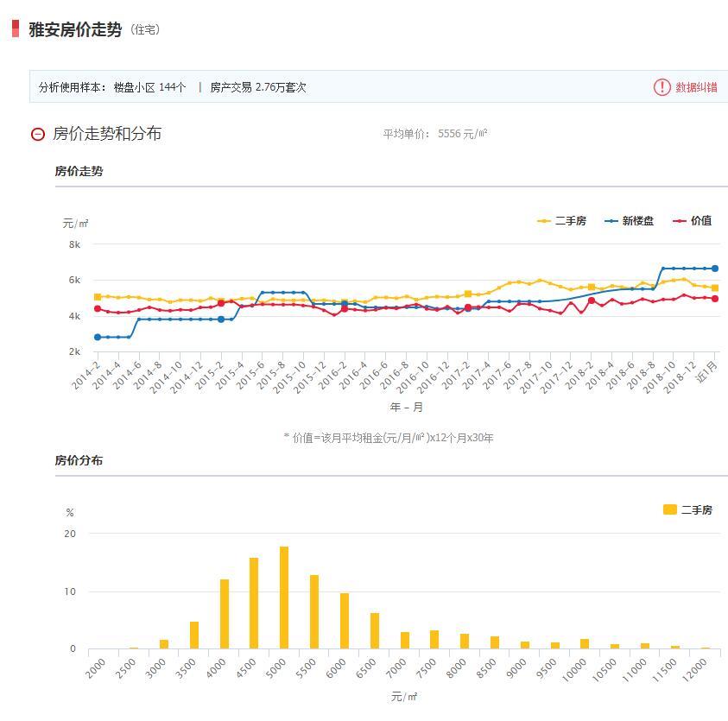Click the yellow line marker icon of 二手房 legend
This screenshot has height=721, width=728.
[546, 221]
